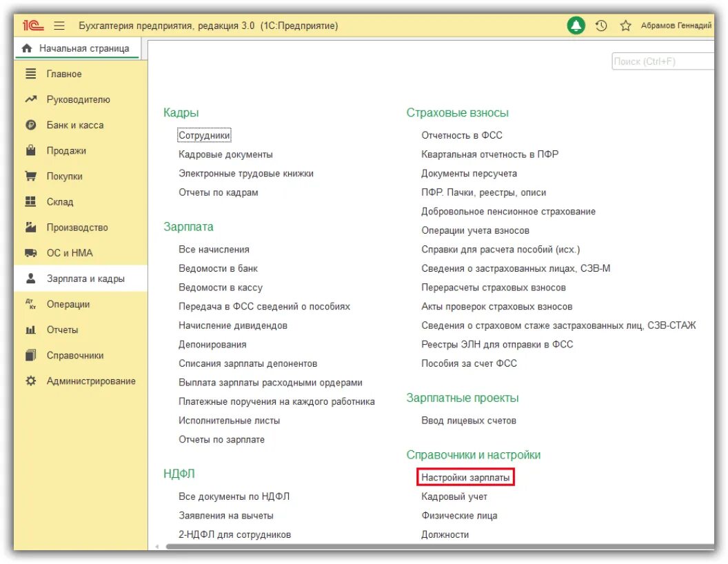Open Платежные поручения на каждого работника
Screen dimensions: 728x564
[276, 401]
